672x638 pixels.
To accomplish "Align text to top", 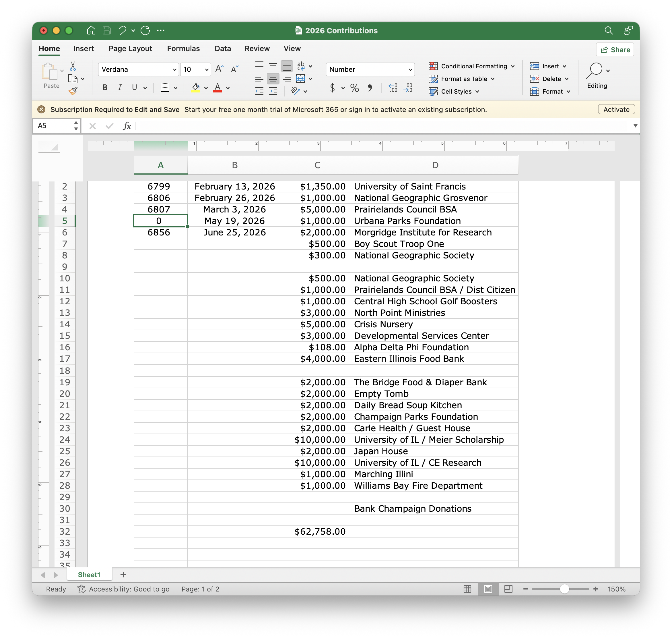I will 259,65.
